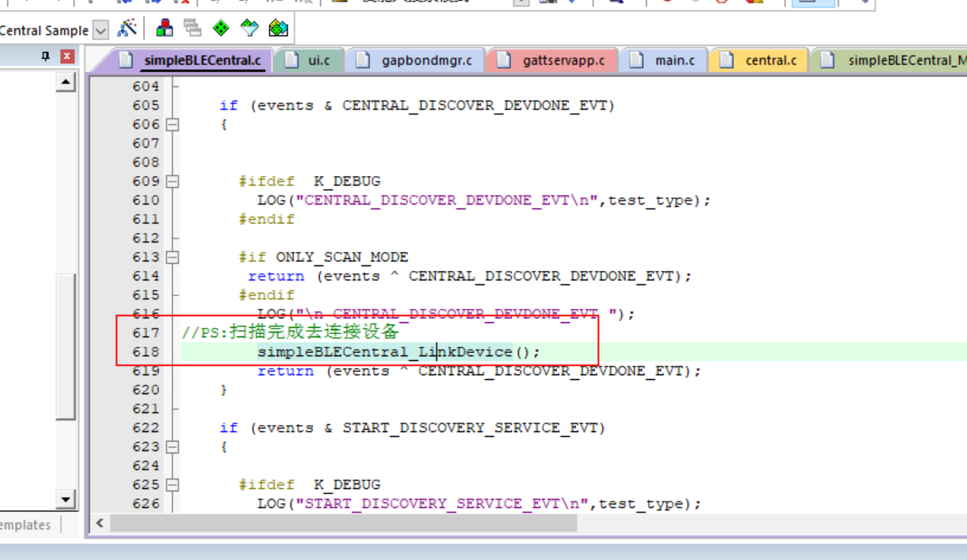967x560 pixels.
Task: Click the Select Software Packs funnel icon
Action: tap(250, 29)
